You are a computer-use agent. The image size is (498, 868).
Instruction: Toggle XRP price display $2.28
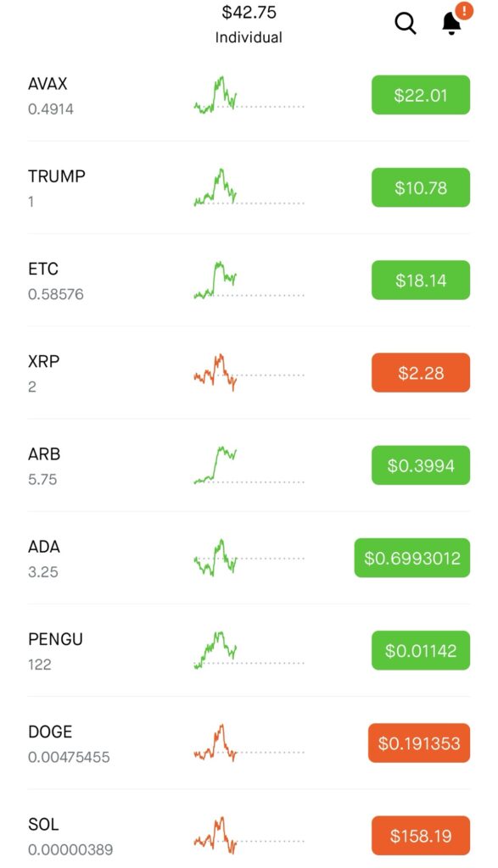[421, 373]
